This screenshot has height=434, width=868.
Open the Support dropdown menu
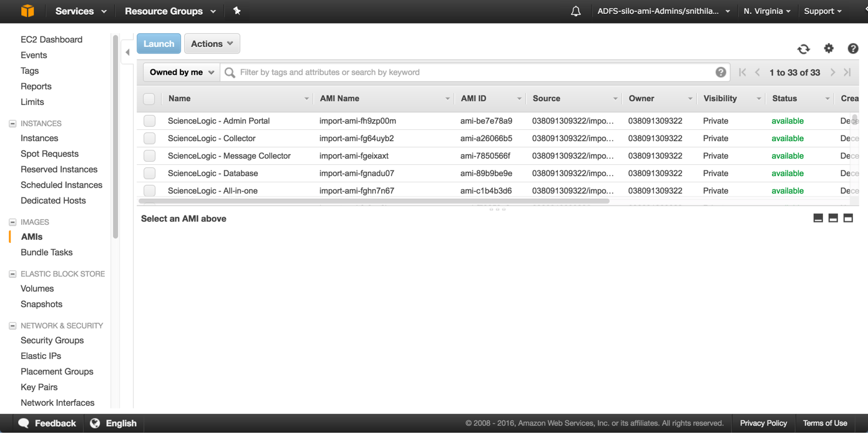(x=823, y=11)
